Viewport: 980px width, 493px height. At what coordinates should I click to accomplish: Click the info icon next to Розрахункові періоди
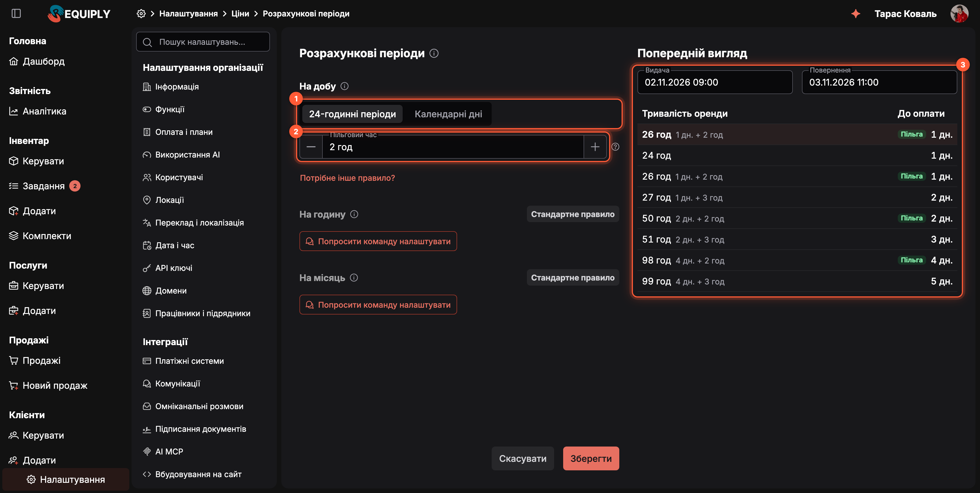(434, 53)
